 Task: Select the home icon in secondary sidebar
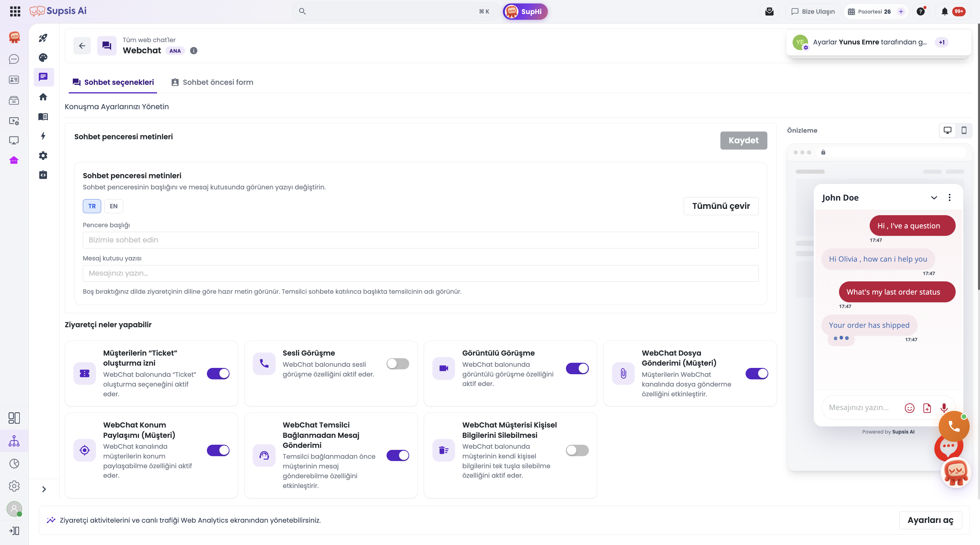(x=43, y=97)
